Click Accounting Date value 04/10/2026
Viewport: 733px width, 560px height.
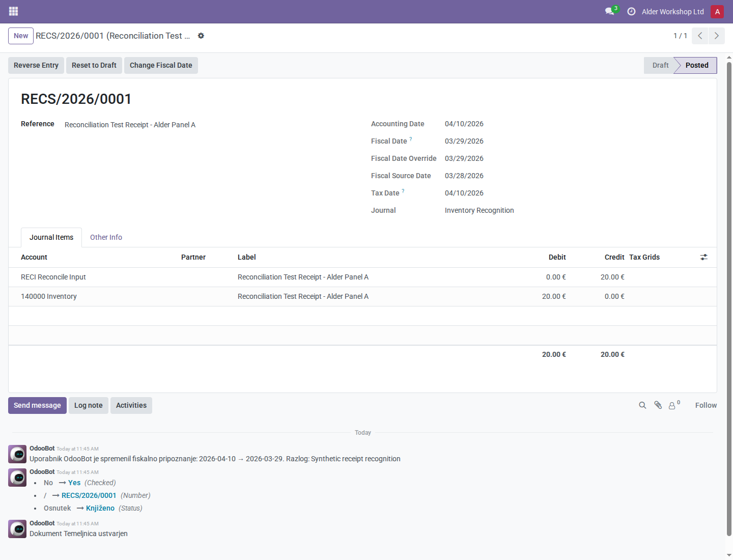click(464, 124)
